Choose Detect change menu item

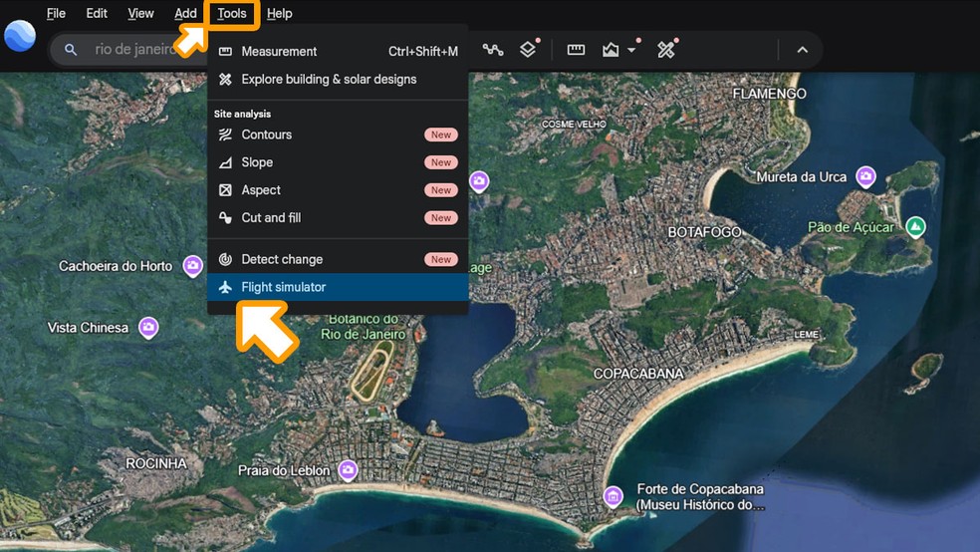coord(339,259)
